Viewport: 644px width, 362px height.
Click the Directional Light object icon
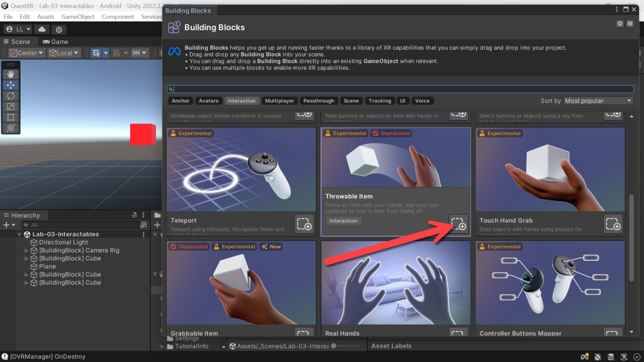(34, 242)
